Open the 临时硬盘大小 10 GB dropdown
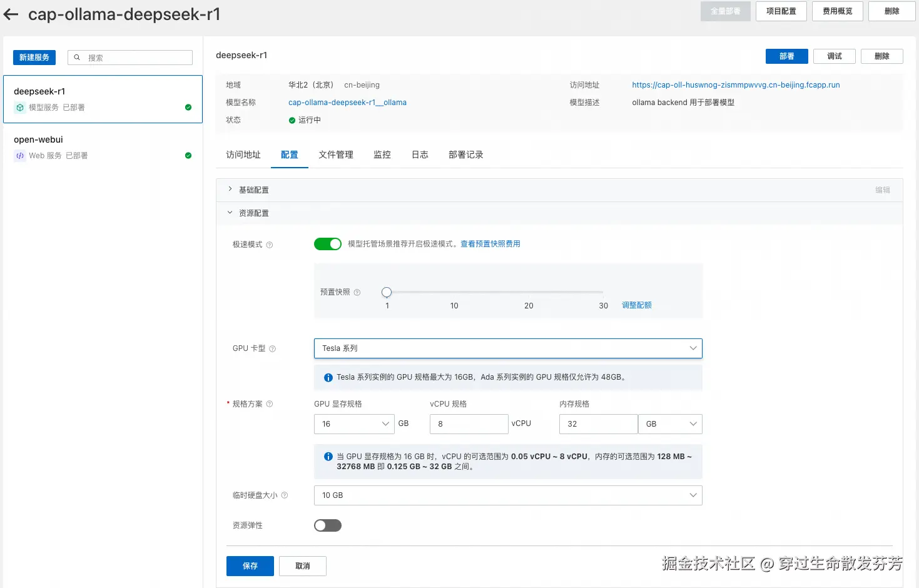The height and width of the screenshot is (588, 919). tap(508, 495)
